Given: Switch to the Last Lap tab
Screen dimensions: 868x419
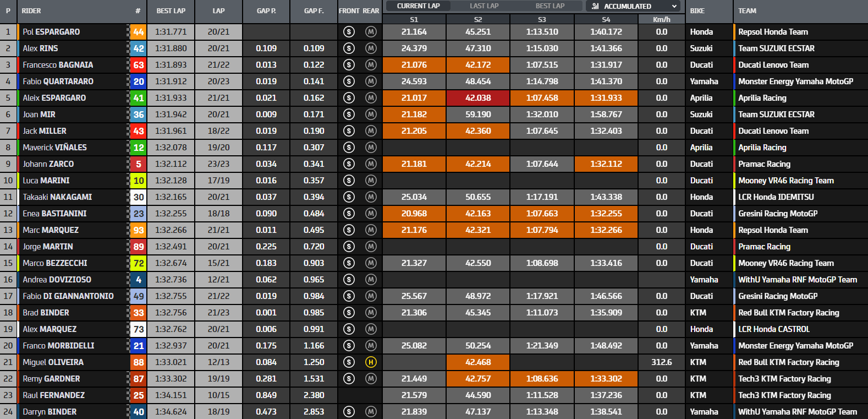Looking at the screenshot, I should (484, 6).
